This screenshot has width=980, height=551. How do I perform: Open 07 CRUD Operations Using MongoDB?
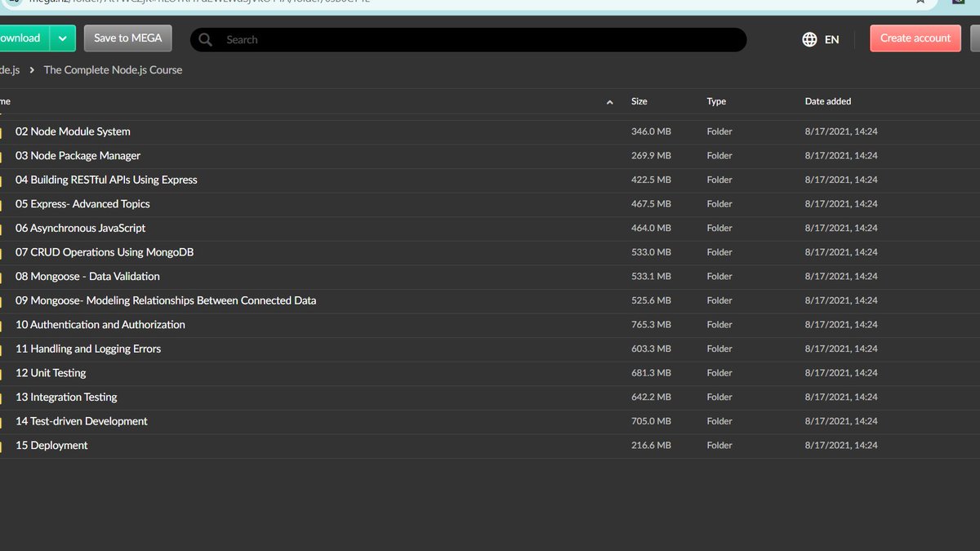[x=105, y=252]
